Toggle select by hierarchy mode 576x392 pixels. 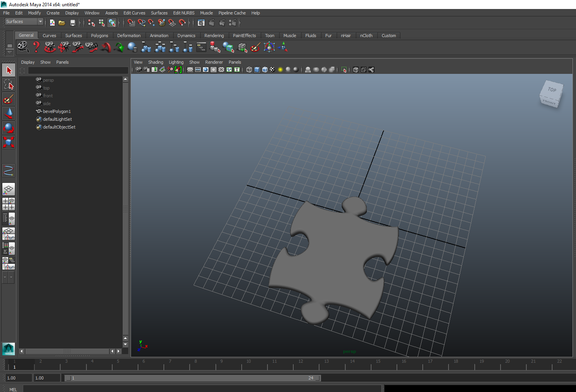pos(92,23)
